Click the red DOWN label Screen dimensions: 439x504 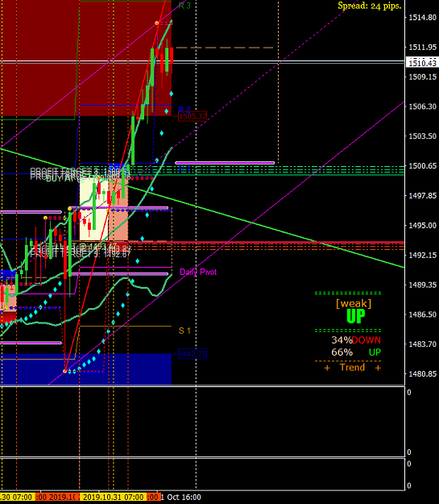[x=366, y=340]
